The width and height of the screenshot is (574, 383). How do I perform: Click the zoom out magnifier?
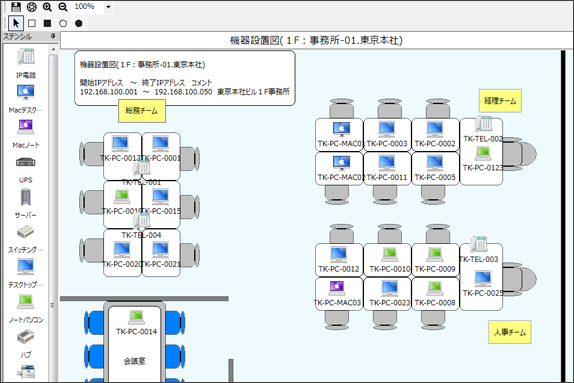coord(63,7)
